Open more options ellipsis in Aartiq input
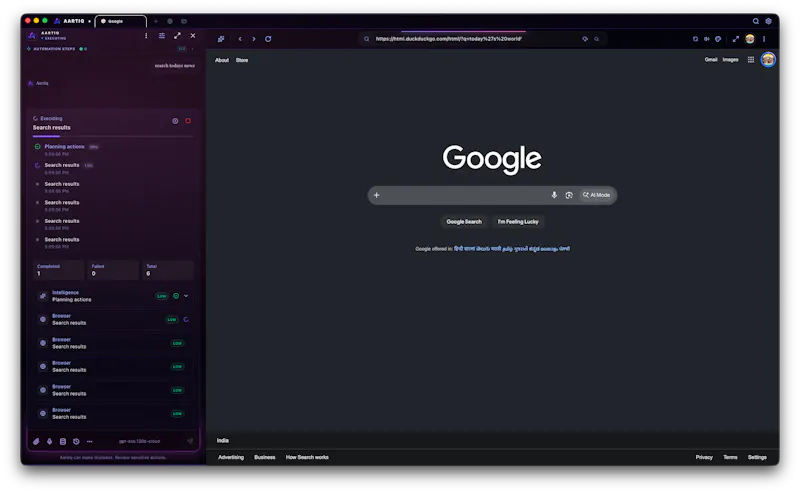Screen dimensions: 800x493 click(x=89, y=441)
